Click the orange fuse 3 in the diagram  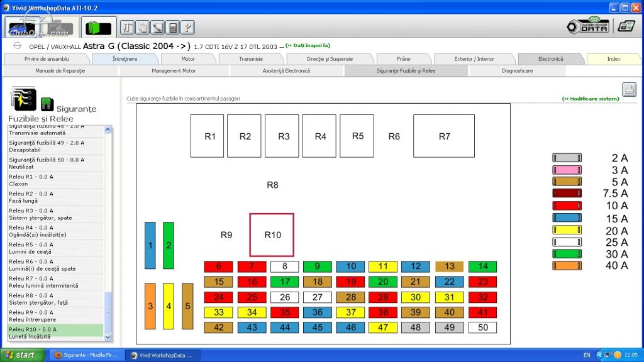coord(150,306)
